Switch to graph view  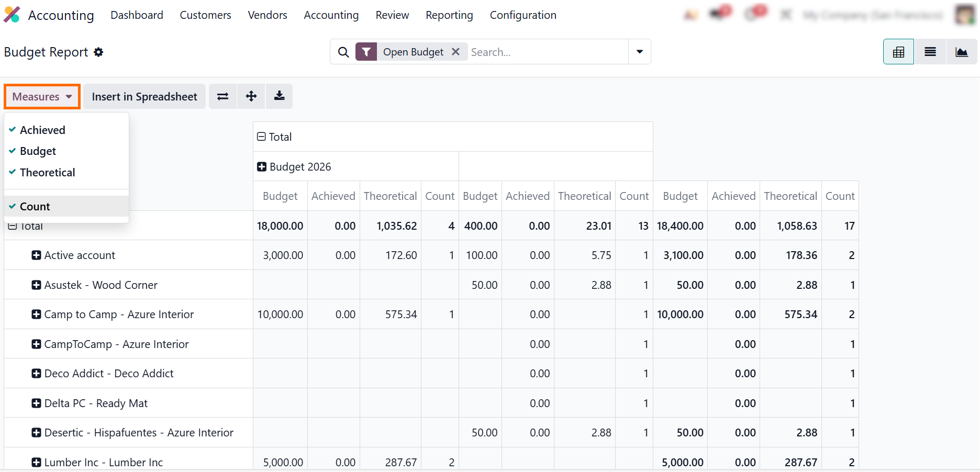pos(961,52)
